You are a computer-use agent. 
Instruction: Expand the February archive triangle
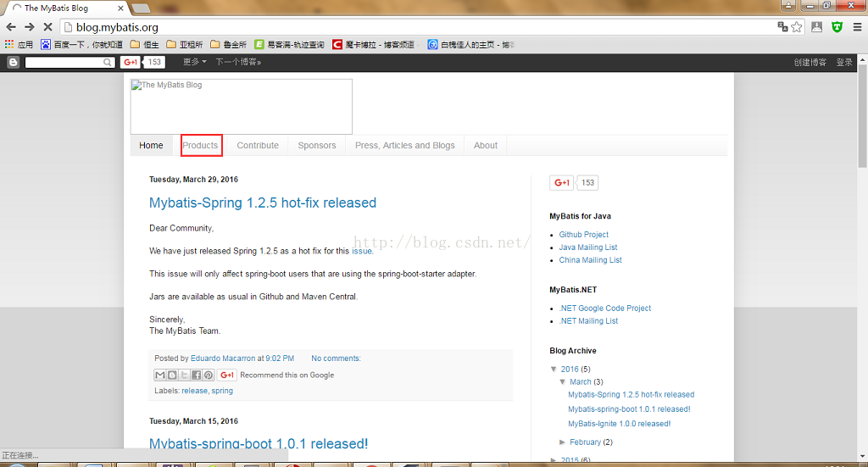click(x=563, y=442)
